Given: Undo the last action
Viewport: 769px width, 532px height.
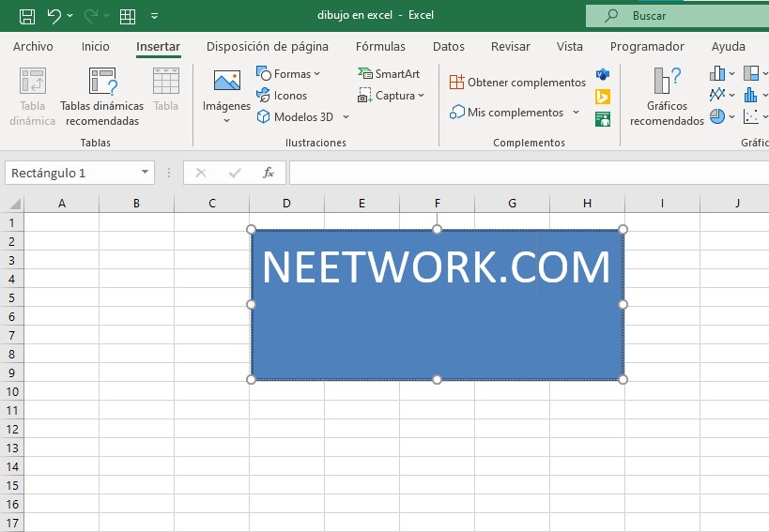Looking at the screenshot, I should click(x=54, y=16).
